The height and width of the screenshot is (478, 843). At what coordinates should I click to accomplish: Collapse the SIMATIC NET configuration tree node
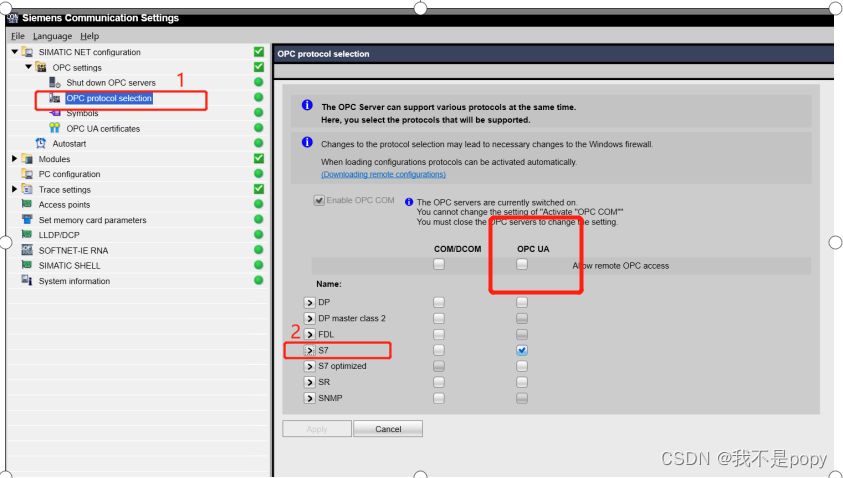pos(15,52)
